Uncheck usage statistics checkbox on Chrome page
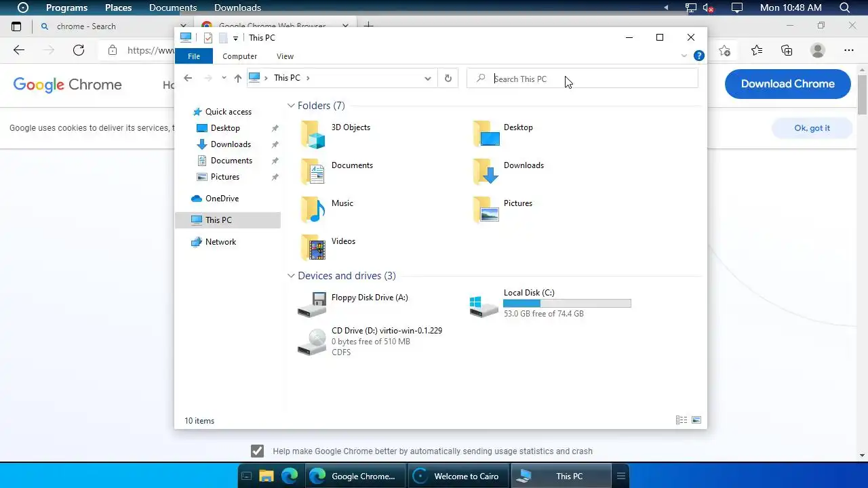The height and width of the screenshot is (488, 868). [x=257, y=451]
